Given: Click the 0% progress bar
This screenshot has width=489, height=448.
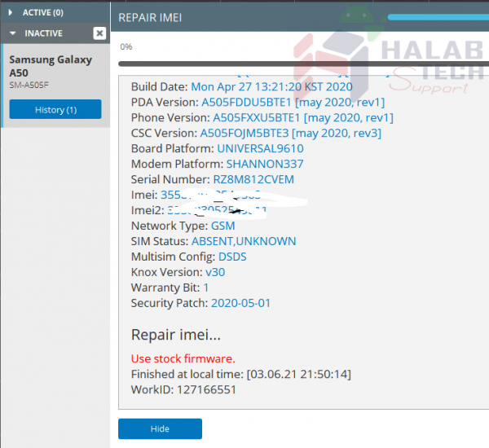Looking at the screenshot, I should [x=303, y=64].
